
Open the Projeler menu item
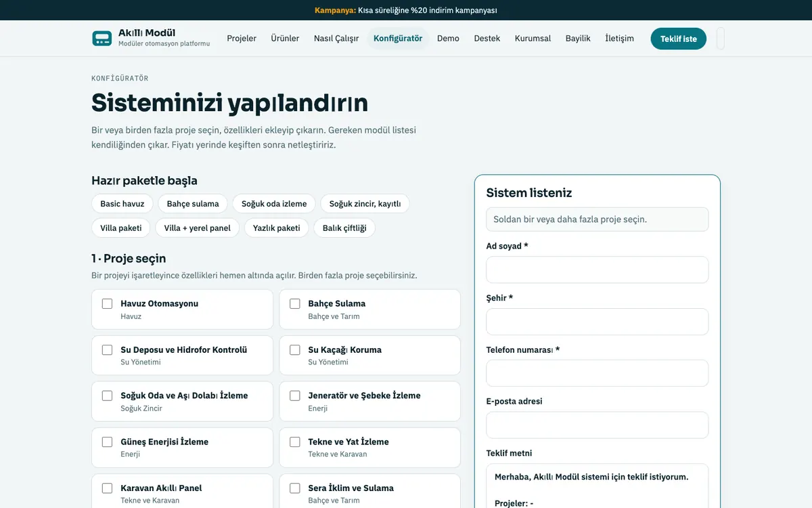(242, 39)
